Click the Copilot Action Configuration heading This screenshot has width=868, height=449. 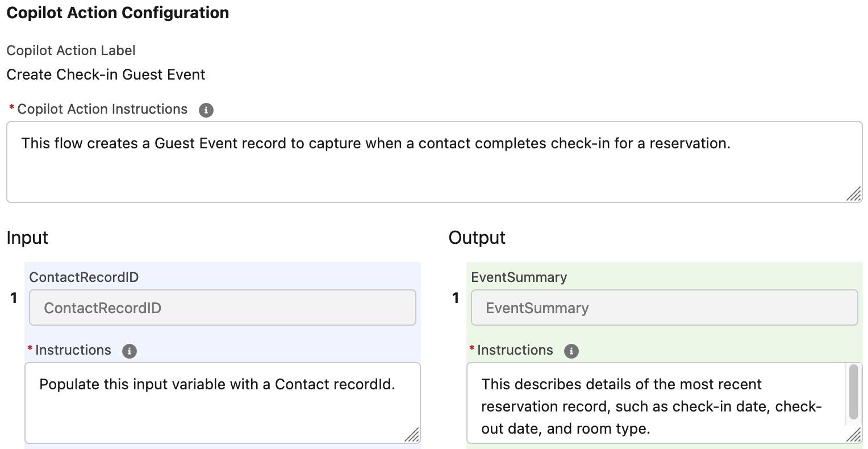click(x=118, y=13)
